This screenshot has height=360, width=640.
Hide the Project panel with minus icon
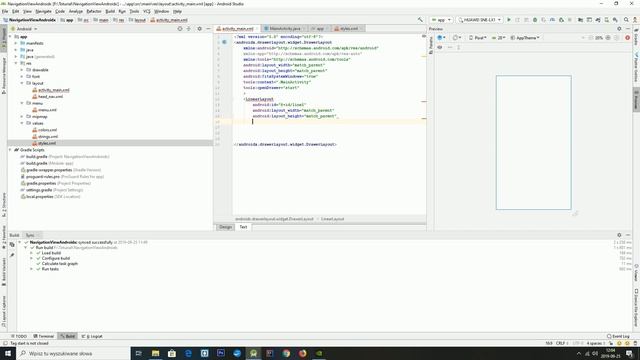[208, 29]
